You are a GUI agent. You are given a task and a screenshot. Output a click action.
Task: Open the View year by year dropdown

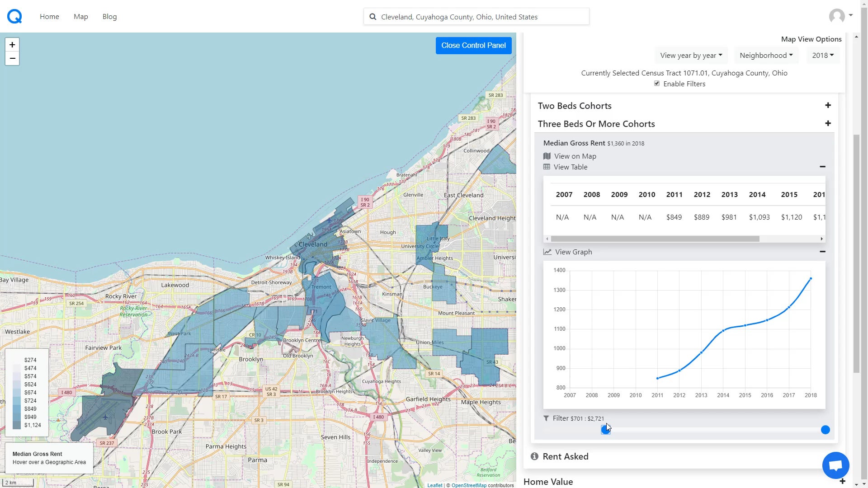click(x=690, y=55)
